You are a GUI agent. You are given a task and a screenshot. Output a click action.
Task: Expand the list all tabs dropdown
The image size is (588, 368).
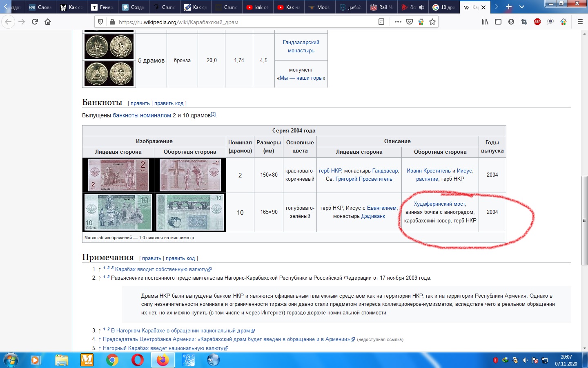[x=522, y=7]
